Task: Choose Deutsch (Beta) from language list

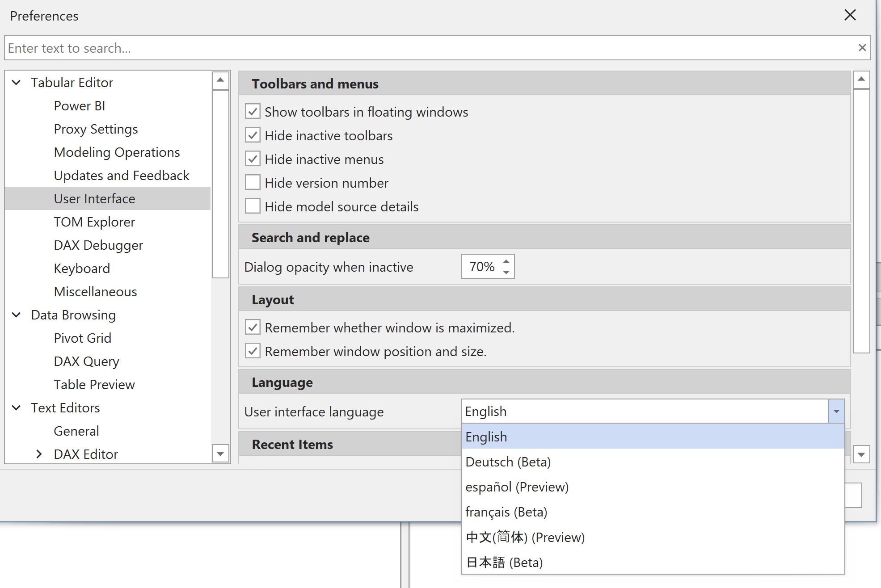Action: tap(508, 462)
